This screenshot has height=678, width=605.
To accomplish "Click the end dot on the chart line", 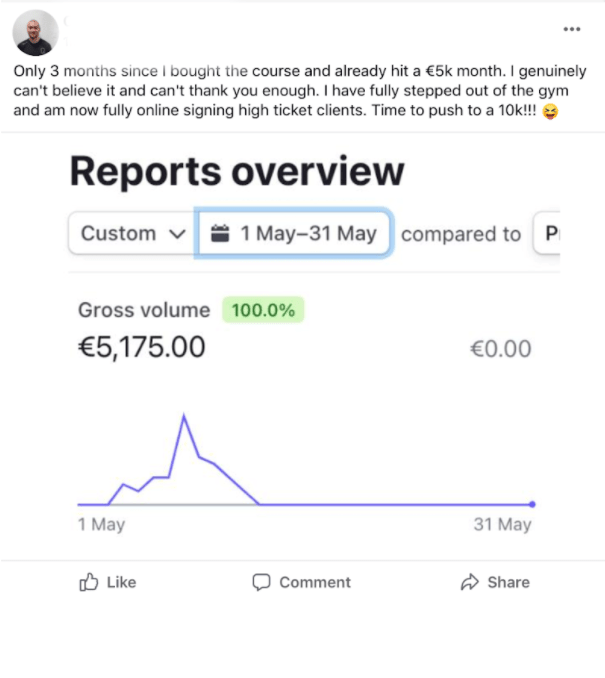I will coord(532,504).
